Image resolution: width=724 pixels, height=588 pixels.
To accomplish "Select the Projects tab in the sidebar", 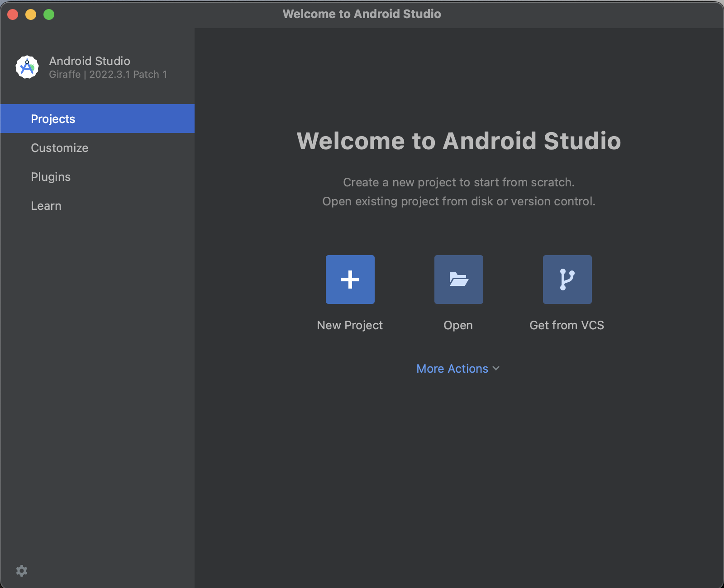I will (x=53, y=119).
